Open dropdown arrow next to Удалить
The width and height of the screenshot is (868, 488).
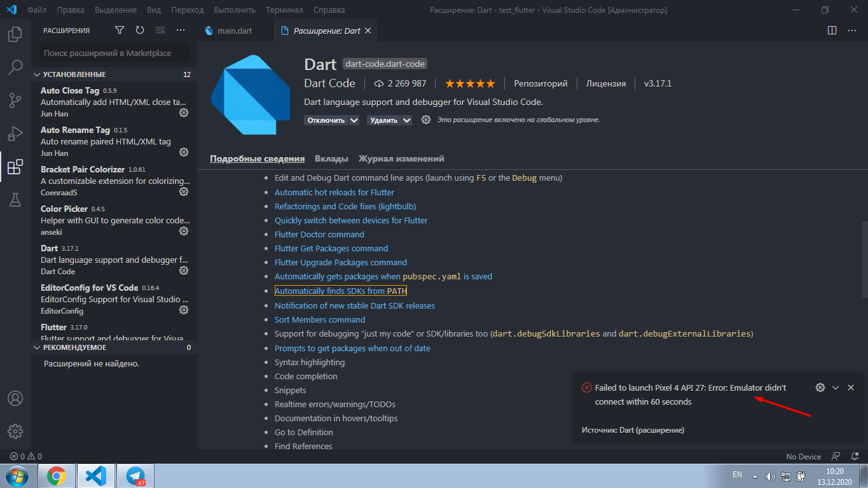pos(407,120)
